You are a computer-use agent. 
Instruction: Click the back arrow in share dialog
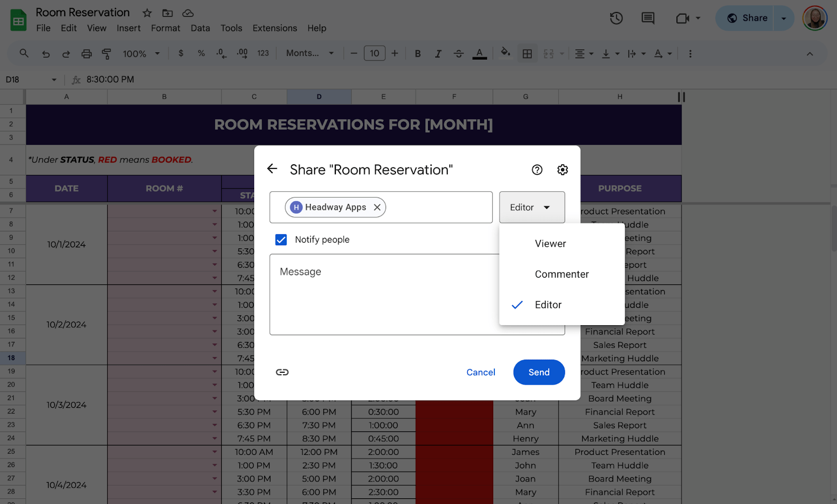(x=272, y=169)
